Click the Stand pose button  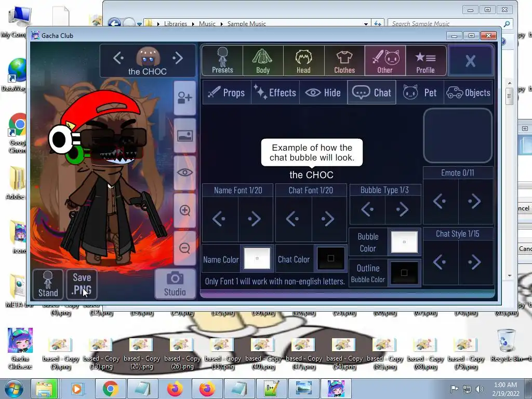[48, 284]
